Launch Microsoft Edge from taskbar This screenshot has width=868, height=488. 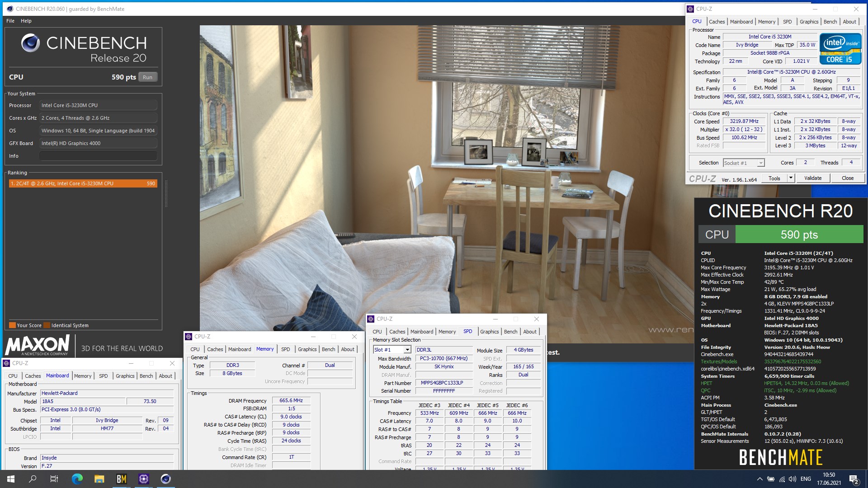[77, 479]
